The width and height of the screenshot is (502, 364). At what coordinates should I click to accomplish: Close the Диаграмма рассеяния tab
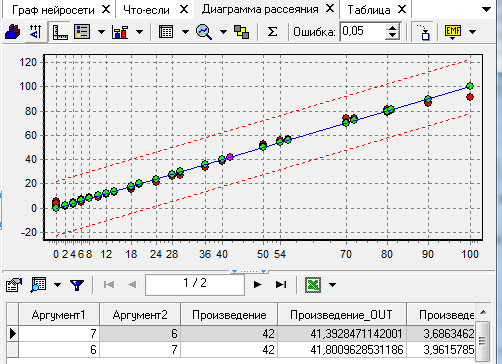330,9
